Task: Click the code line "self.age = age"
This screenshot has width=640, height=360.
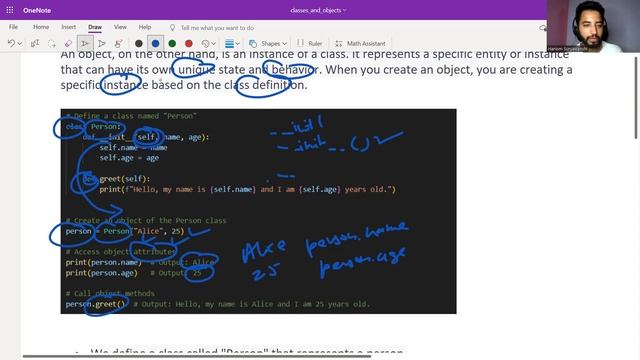Action: pos(129,158)
